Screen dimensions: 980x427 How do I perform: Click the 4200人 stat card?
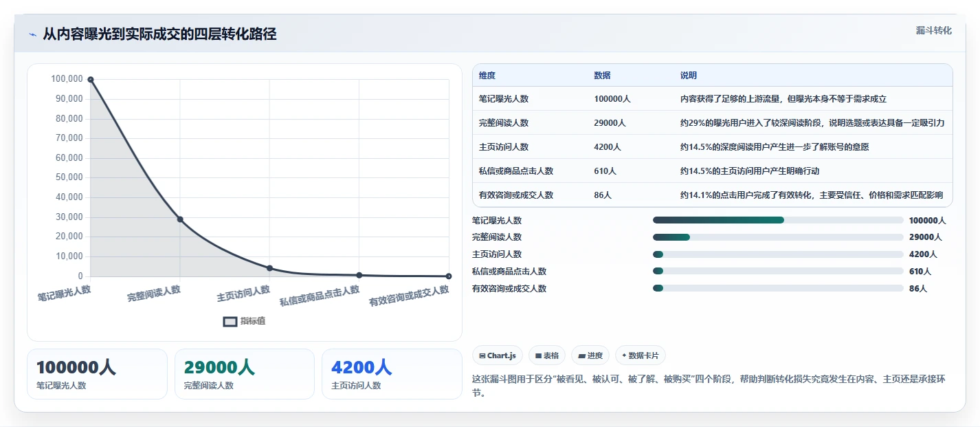pos(392,374)
